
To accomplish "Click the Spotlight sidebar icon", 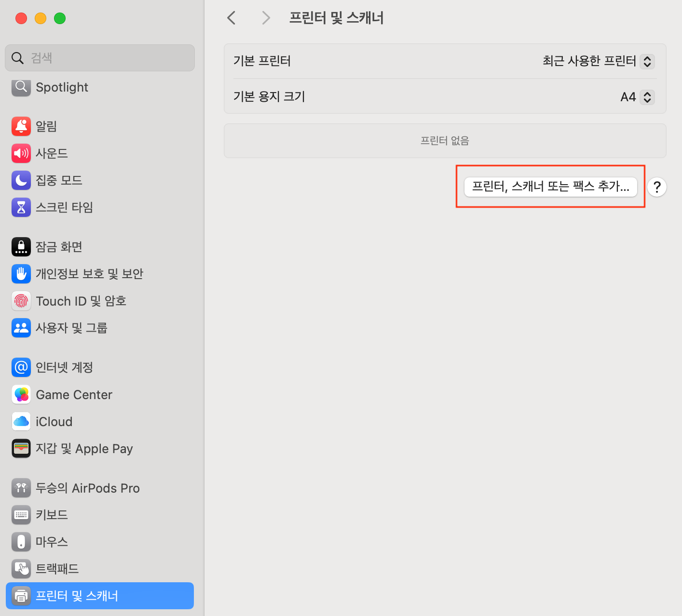I will [x=21, y=87].
